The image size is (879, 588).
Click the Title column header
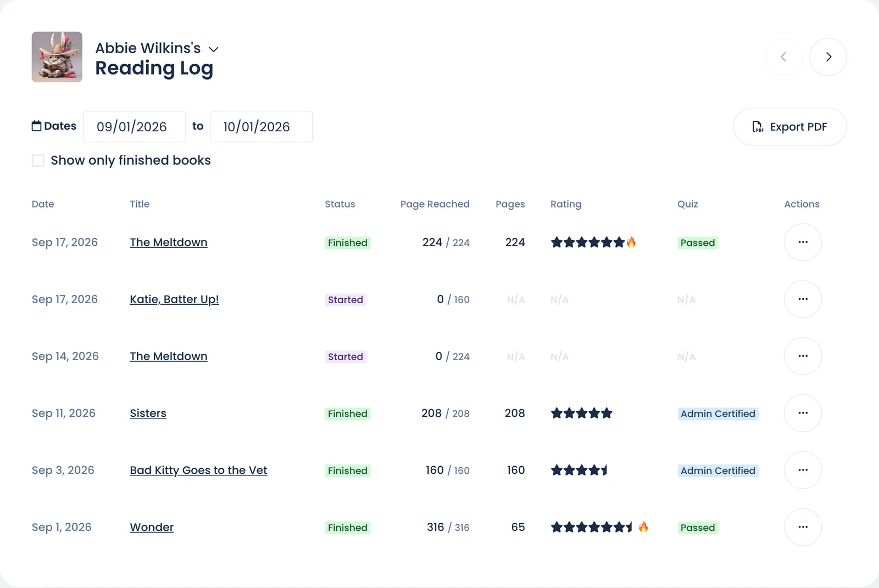click(140, 204)
